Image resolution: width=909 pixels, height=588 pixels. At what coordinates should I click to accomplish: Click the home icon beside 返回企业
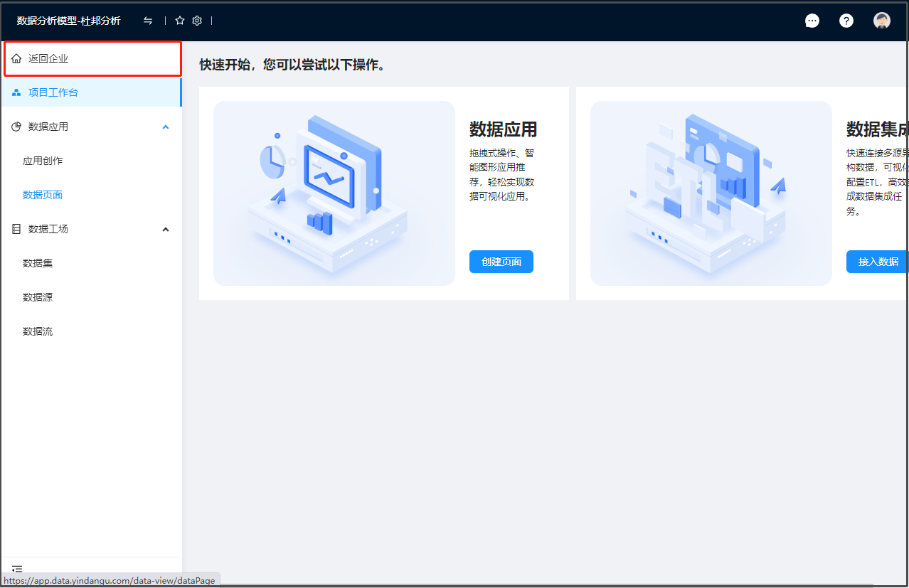tap(16, 58)
